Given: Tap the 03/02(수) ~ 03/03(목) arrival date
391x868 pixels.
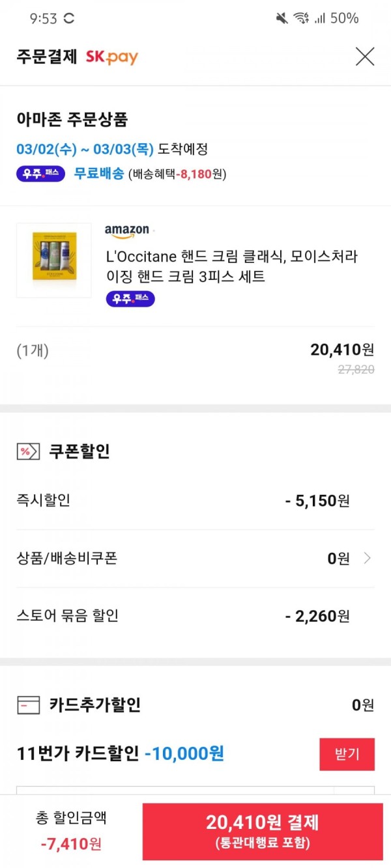Looking at the screenshot, I should click(x=85, y=148).
